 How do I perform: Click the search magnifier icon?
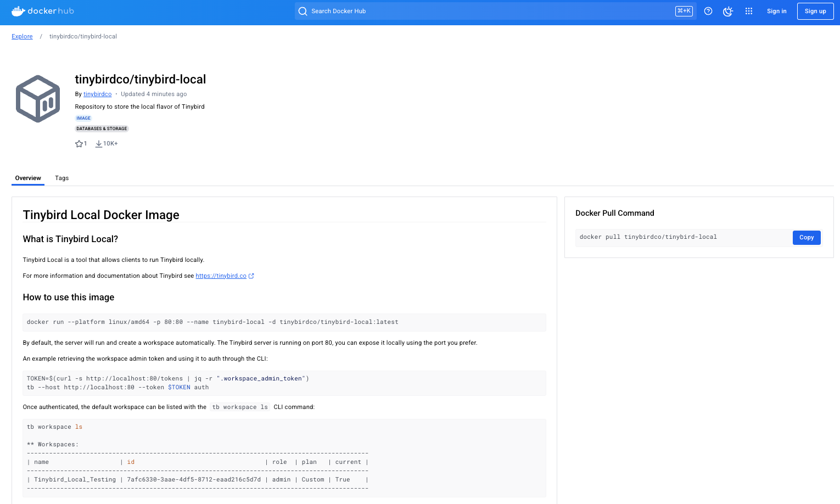coord(303,11)
